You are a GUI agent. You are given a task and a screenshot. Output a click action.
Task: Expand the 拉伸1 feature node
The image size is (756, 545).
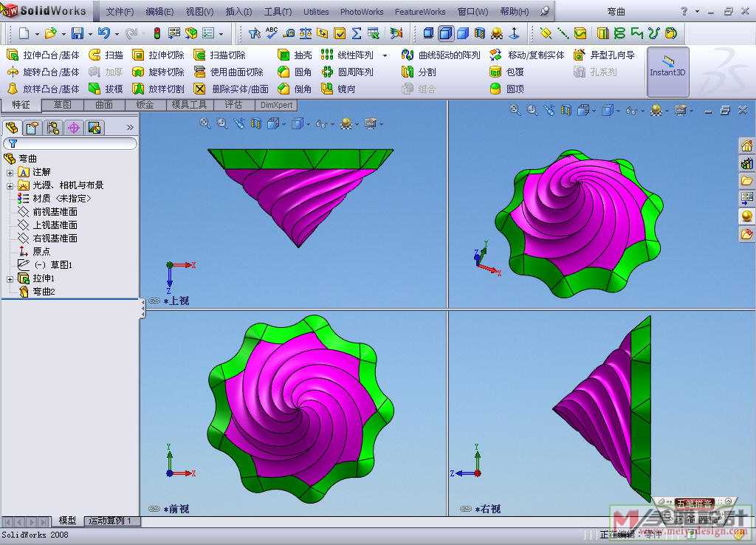(x=10, y=278)
